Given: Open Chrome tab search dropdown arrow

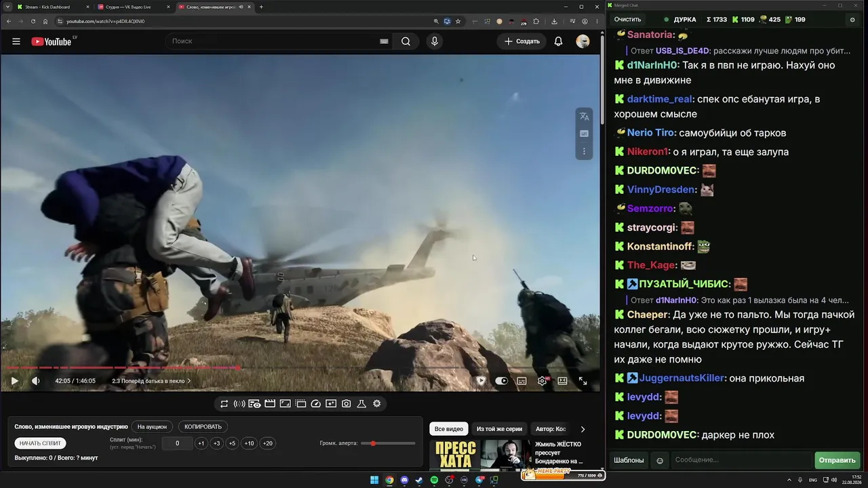Looking at the screenshot, I should 7,7.
